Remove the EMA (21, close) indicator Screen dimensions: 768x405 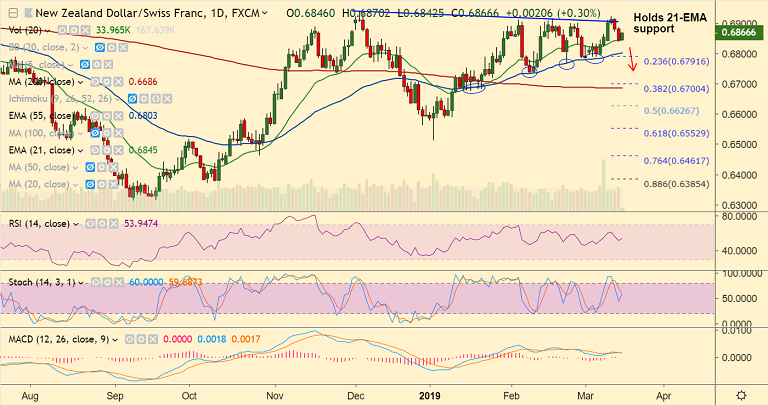(118, 150)
